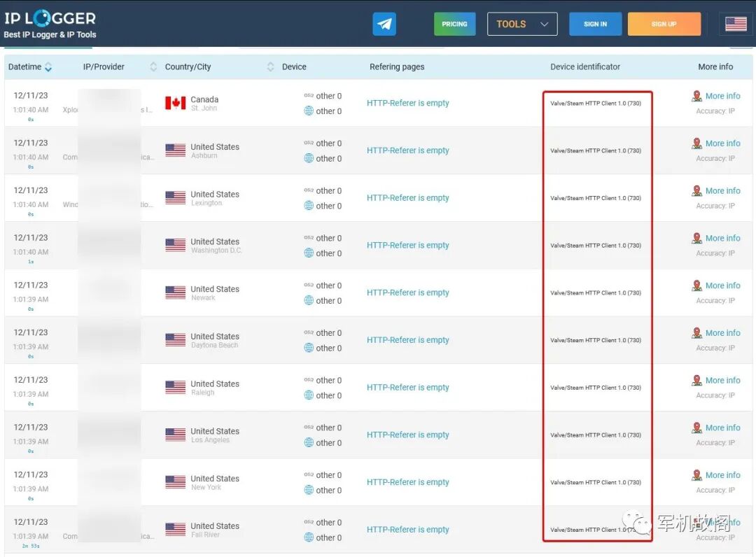Image resolution: width=756 pixels, height=557 pixels.
Task: Sort table by Datetime arrows
Action: pos(48,67)
